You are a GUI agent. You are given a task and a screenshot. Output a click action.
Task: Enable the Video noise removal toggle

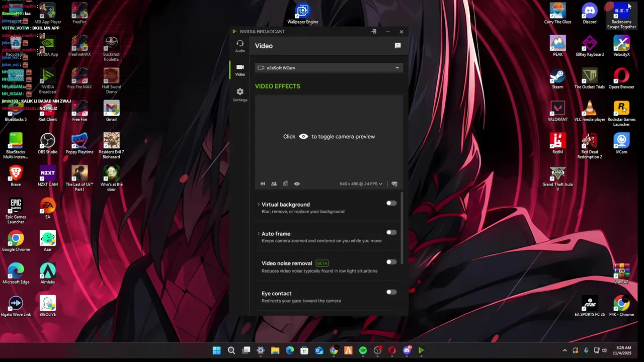click(391, 262)
